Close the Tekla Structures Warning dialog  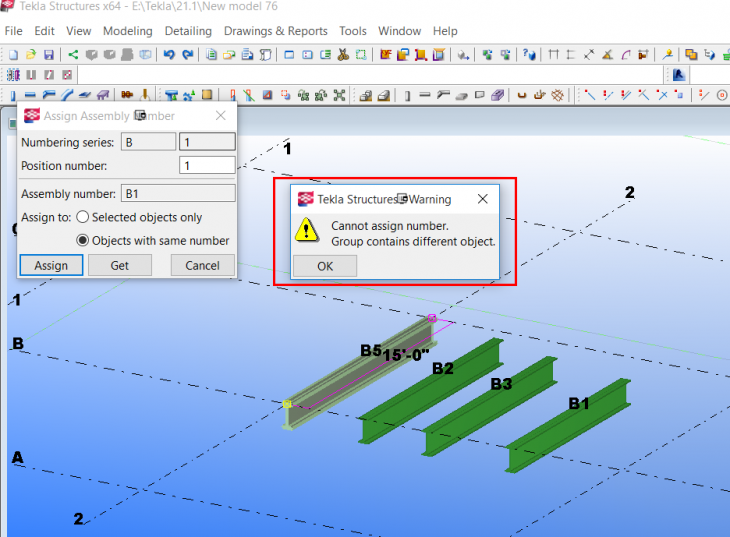coord(483,199)
